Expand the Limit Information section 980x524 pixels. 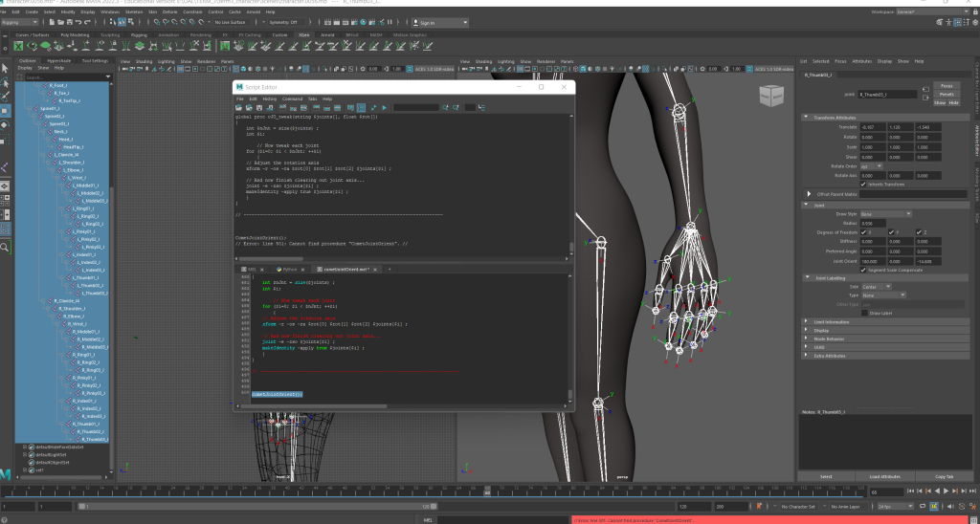tap(829, 322)
